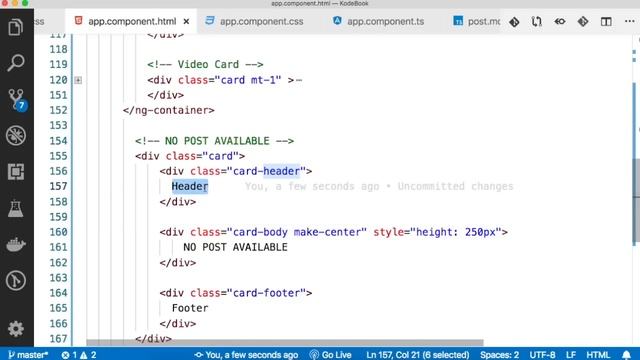This screenshot has width=640, height=360.
Task: Switch to app.component.ts tab
Action: [385, 21]
